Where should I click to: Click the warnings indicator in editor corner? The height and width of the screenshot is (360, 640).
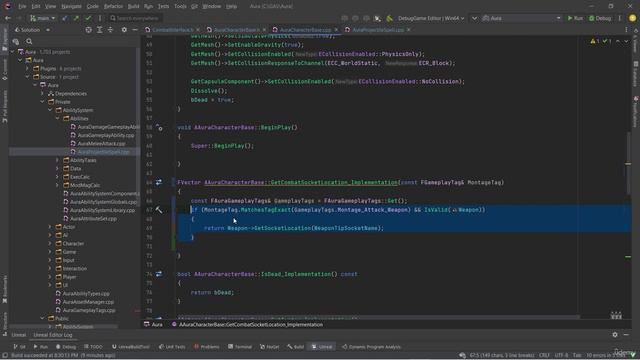point(595,41)
